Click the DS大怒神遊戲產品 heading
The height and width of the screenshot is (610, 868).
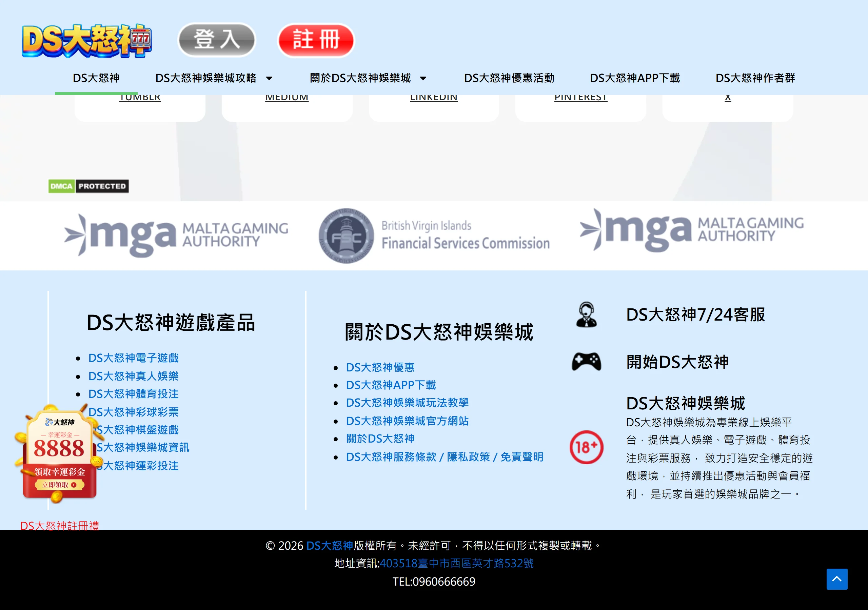(x=171, y=323)
